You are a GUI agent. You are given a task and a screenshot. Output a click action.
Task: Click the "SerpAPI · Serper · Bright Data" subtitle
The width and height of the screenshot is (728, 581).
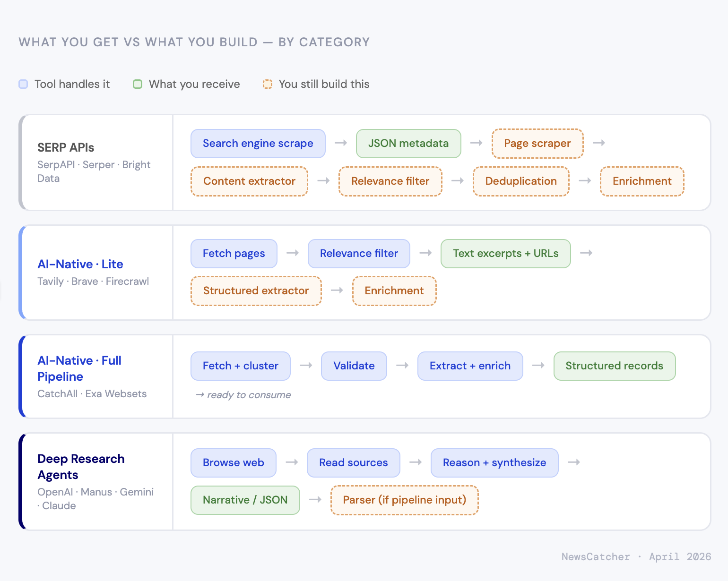(94, 171)
